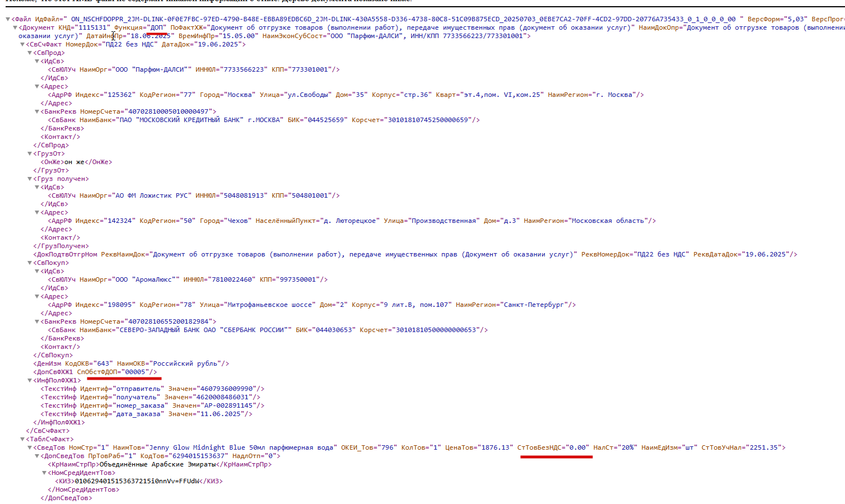Collapse the Документ КНД node
Screen dimensions: 845x504
click(15, 27)
